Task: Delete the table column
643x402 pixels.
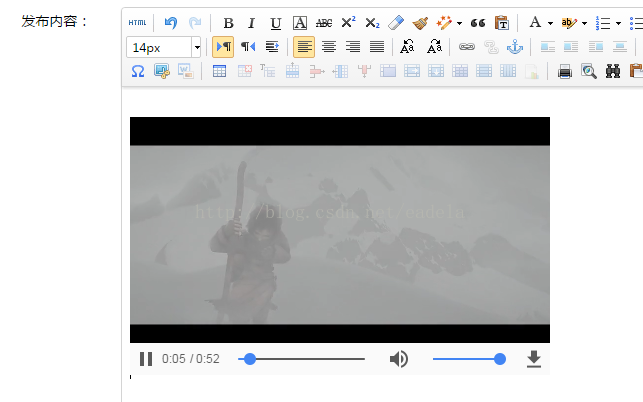Action: (x=364, y=71)
